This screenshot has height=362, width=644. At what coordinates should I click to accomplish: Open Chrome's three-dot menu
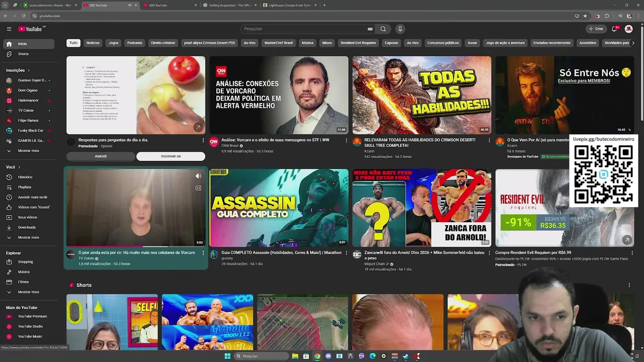click(637, 16)
